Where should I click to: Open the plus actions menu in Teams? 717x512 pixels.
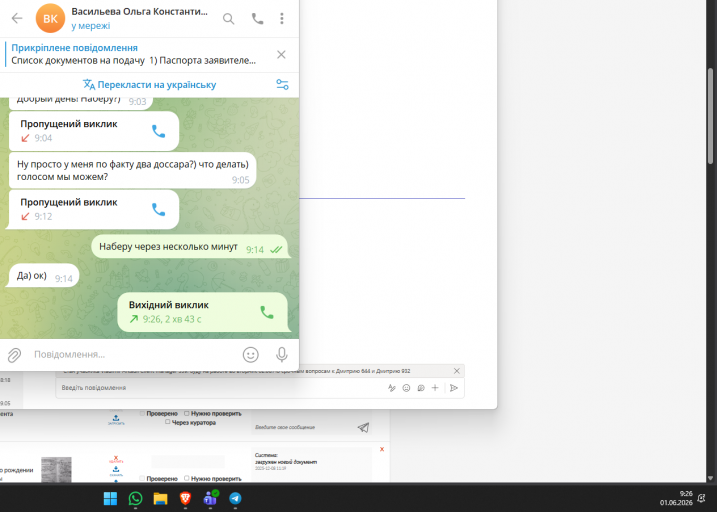[x=435, y=388]
